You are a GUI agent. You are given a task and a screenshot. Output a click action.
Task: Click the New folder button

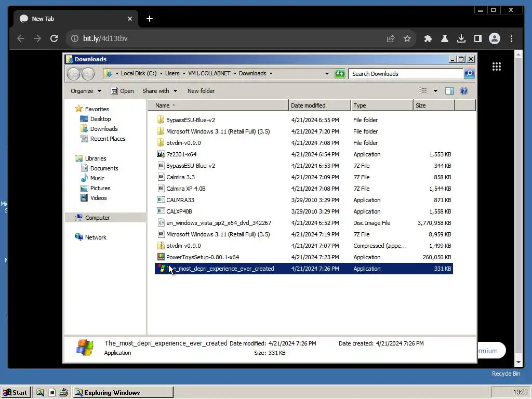pos(201,91)
